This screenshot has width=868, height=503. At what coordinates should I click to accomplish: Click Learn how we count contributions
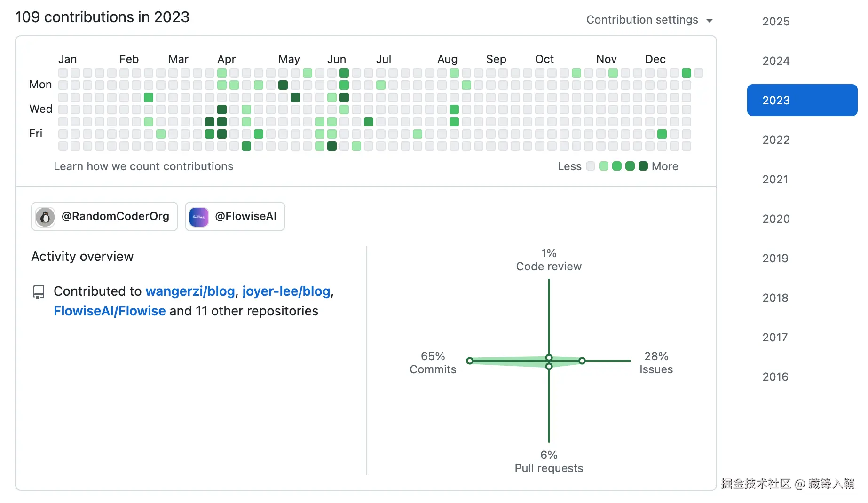pyautogui.click(x=143, y=166)
